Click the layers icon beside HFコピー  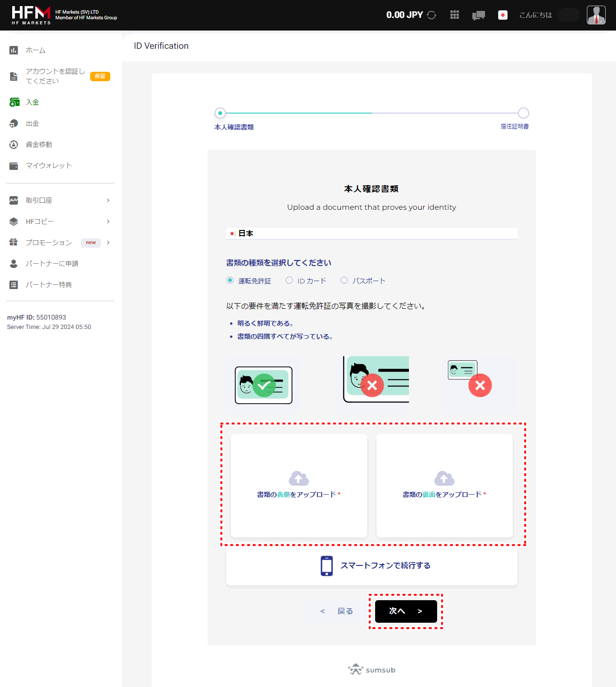coord(14,221)
